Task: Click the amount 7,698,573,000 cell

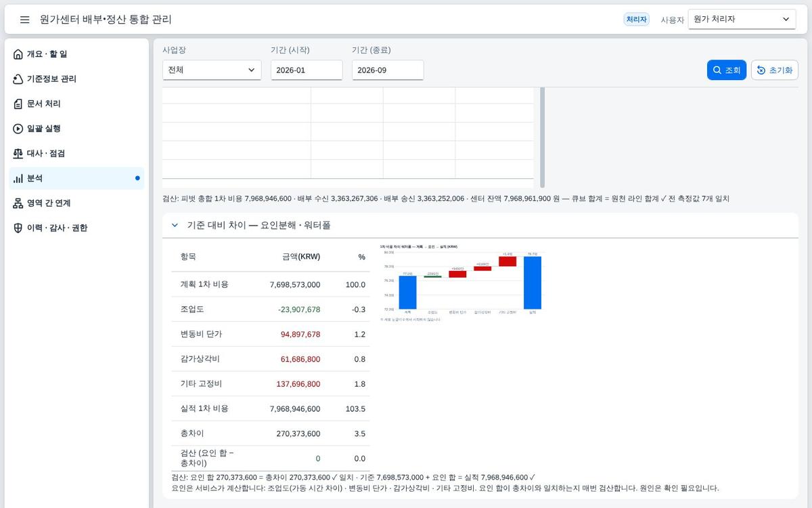Action: 295,284
